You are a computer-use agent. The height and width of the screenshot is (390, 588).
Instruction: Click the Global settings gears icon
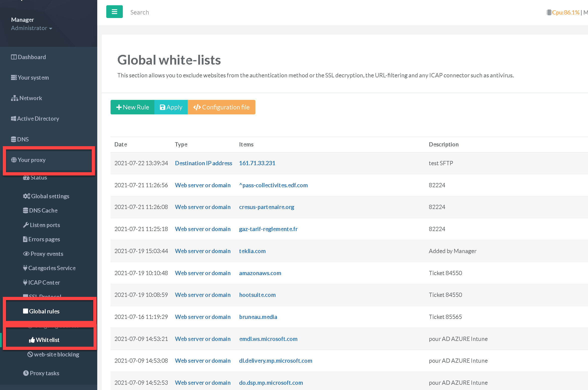point(26,196)
